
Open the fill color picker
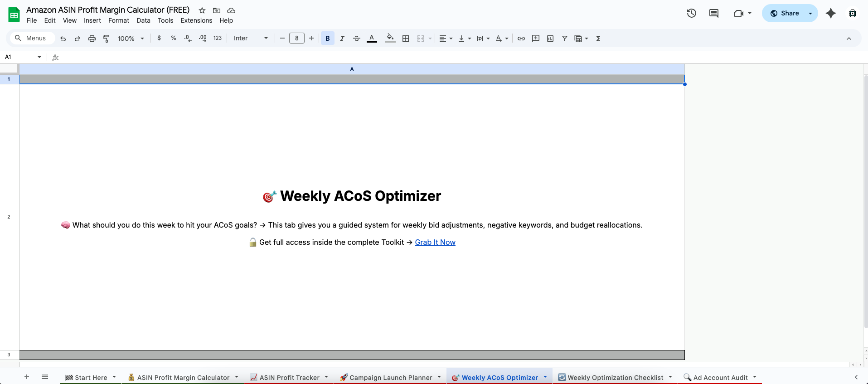pyautogui.click(x=390, y=39)
